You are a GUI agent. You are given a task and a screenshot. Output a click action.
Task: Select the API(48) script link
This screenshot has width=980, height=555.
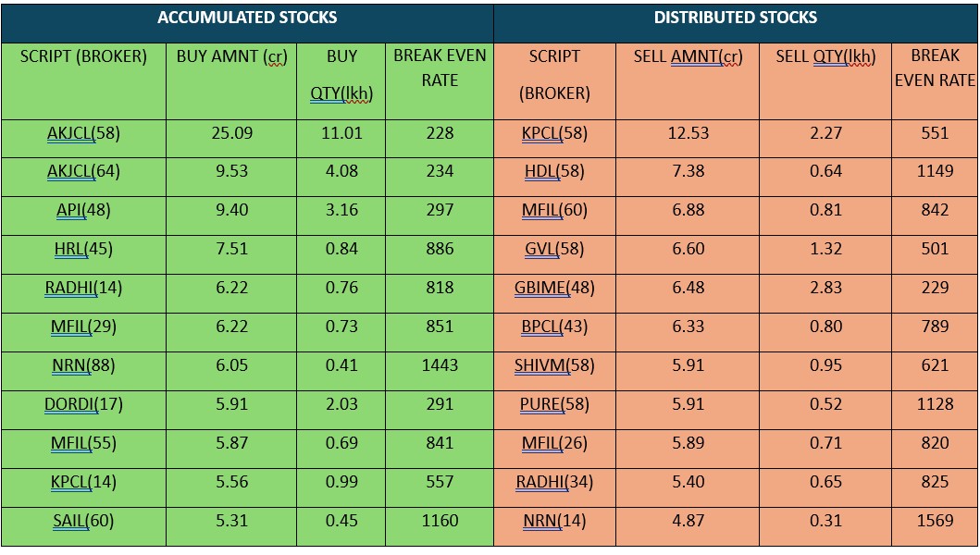(83, 211)
